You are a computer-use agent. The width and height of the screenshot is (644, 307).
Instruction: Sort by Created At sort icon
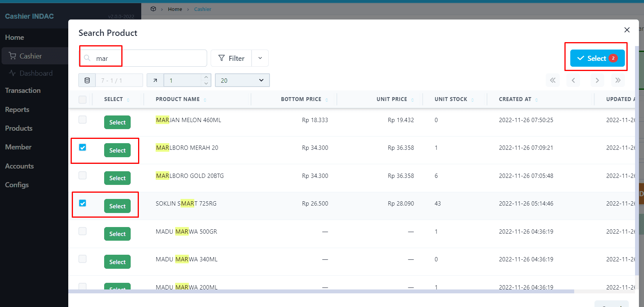[536, 100]
